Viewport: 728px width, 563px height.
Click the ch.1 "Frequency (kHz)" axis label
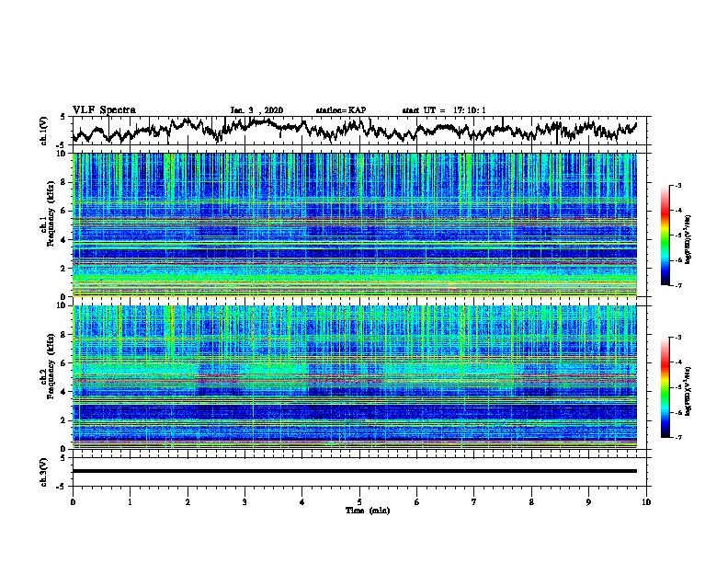pos(51,213)
